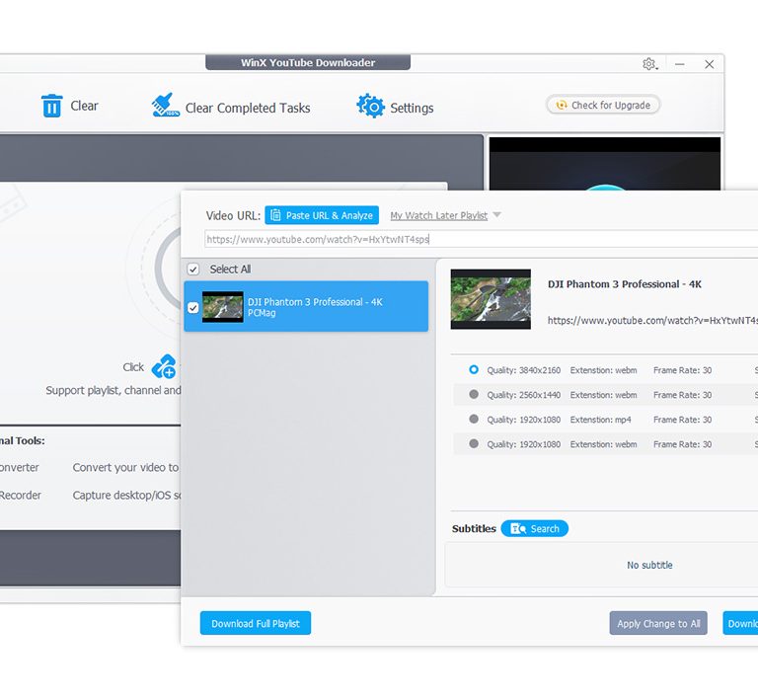Click the DJI Phantom 3 Professional - 4K detail title
Screen dimensions: 758x700
625,284
